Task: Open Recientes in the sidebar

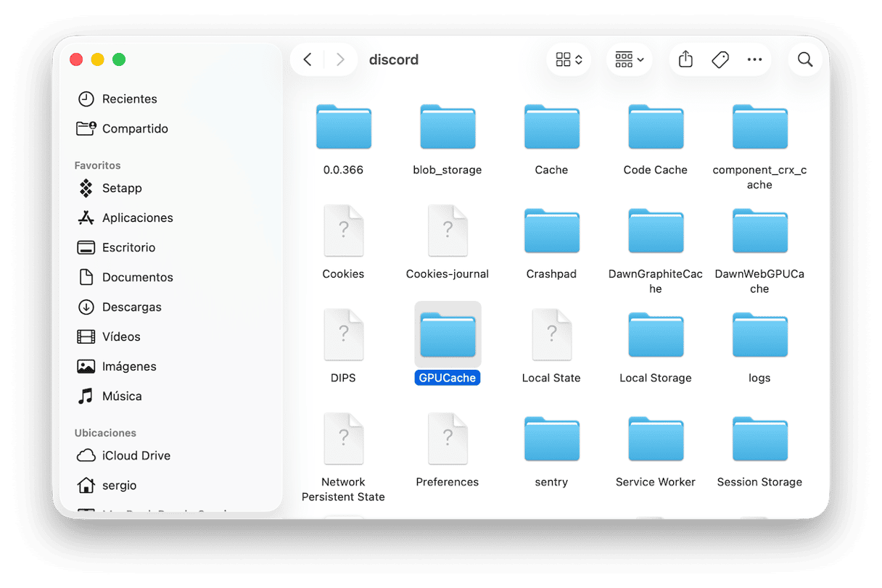Action: tap(129, 99)
